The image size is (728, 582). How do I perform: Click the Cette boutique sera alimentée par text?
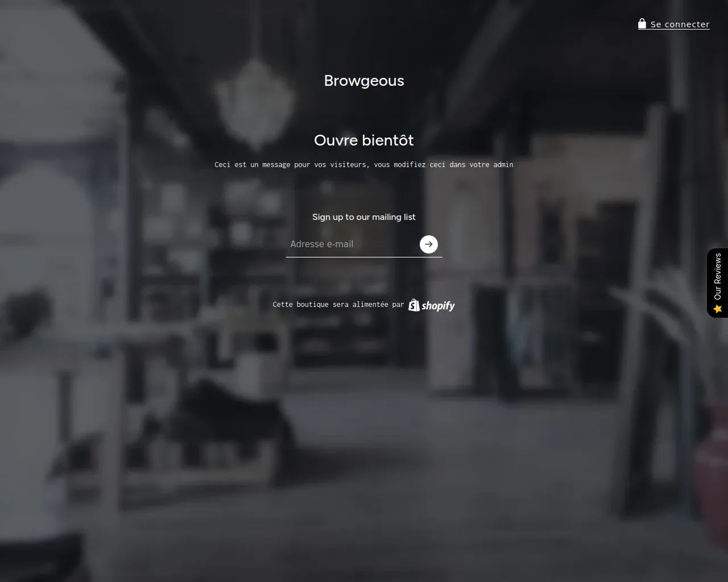pos(338,305)
